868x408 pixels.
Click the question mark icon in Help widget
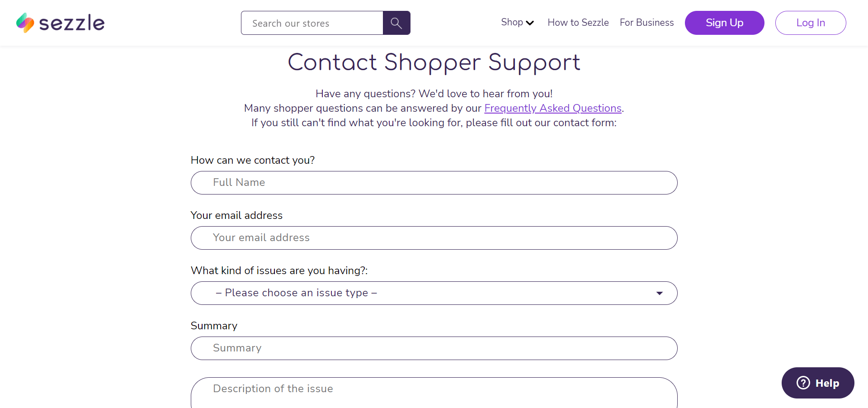(x=803, y=383)
